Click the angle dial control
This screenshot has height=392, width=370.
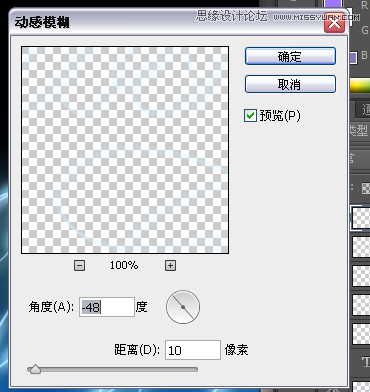click(183, 307)
